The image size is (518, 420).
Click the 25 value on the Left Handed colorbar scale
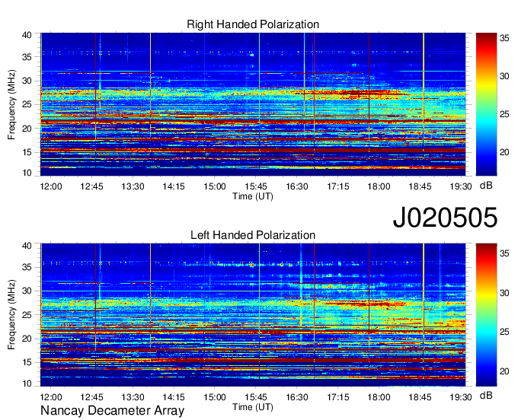[x=504, y=332]
